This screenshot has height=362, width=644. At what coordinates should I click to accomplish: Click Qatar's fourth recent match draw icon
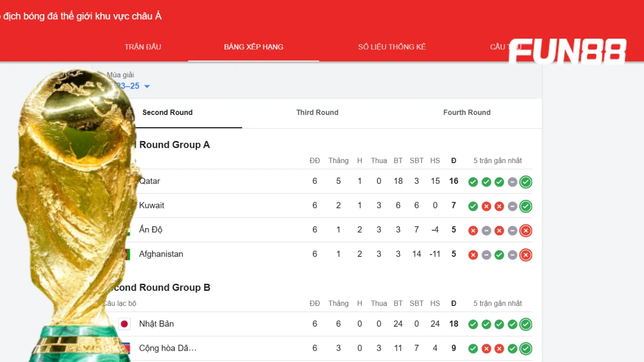point(512,182)
